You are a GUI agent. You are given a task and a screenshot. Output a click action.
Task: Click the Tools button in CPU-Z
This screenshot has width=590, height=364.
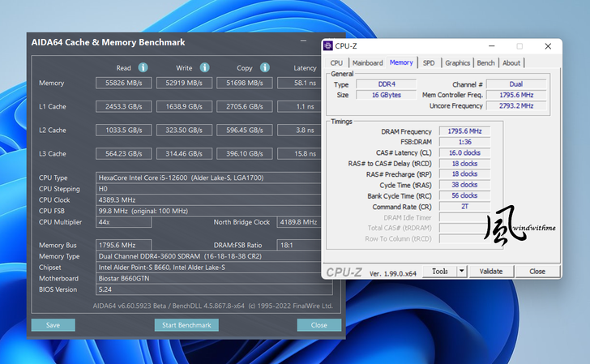[x=440, y=272]
